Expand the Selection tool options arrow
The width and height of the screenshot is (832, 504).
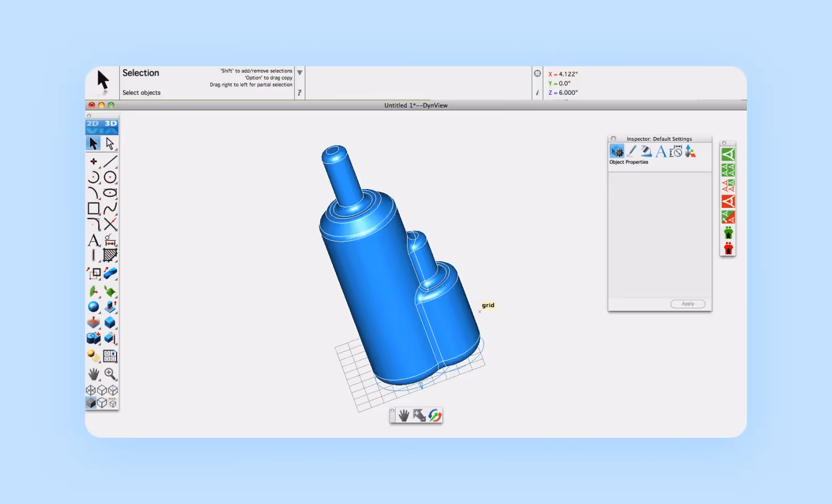(299, 72)
